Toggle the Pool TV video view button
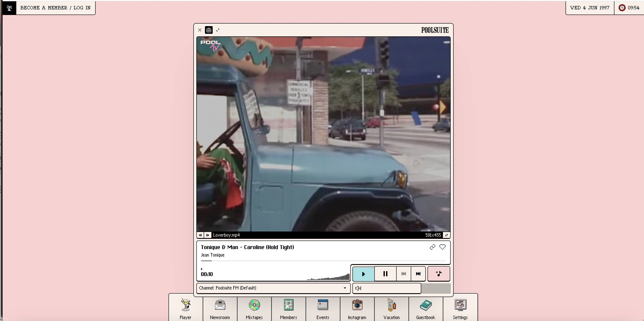The image size is (644, 321). click(x=209, y=30)
